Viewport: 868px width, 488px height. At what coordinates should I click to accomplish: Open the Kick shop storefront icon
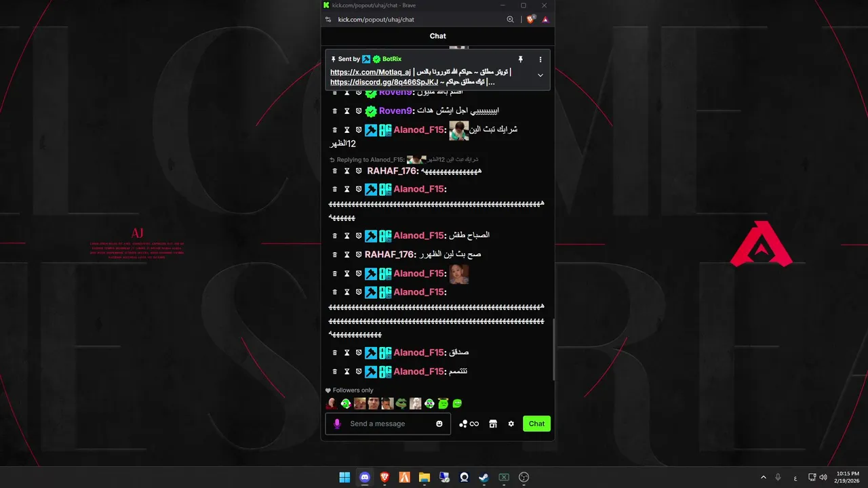coord(493,424)
